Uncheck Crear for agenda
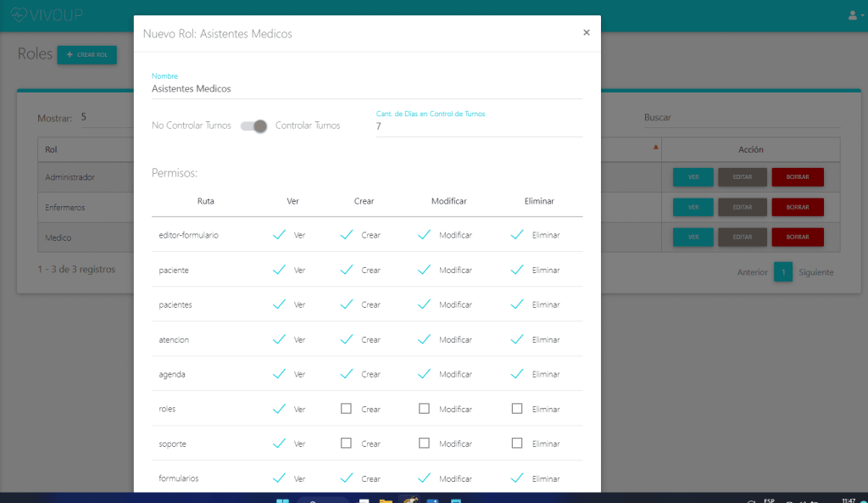 tap(347, 374)
